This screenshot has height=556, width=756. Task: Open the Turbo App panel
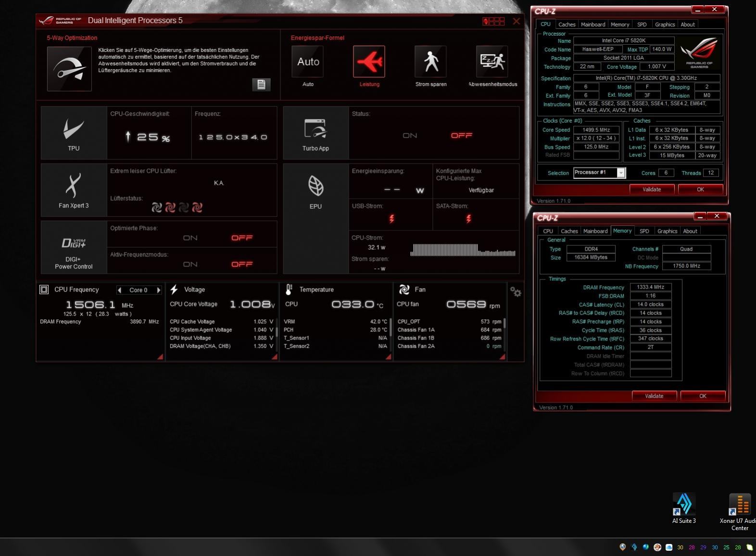(315, 133)
